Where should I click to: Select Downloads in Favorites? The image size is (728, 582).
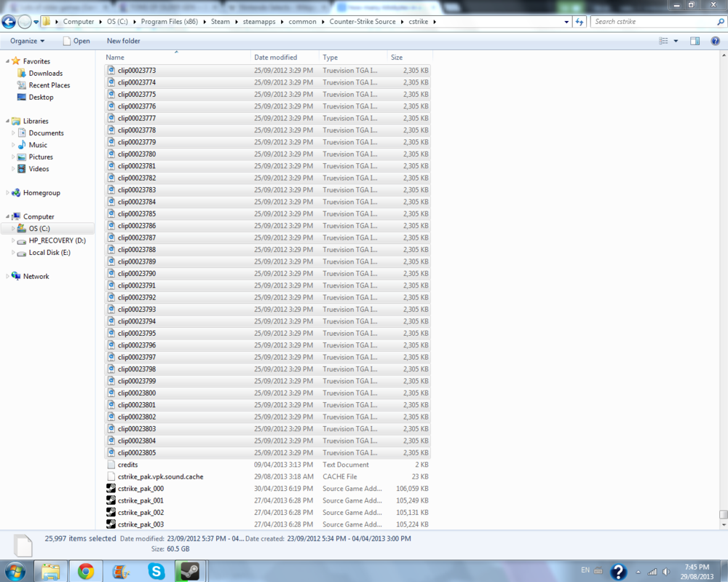(x=45, y=74)
